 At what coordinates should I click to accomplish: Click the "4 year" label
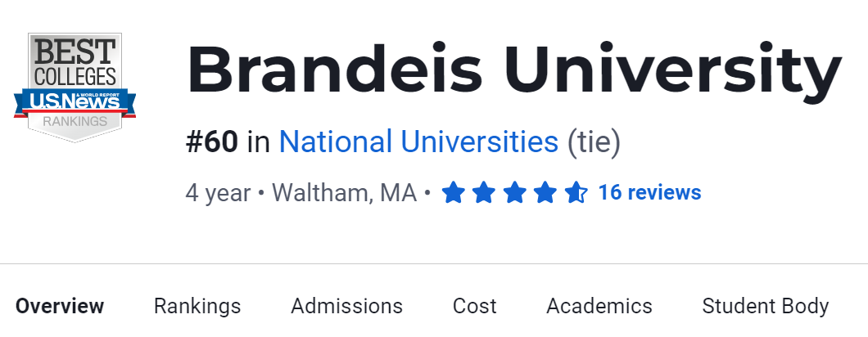[218, 193]
